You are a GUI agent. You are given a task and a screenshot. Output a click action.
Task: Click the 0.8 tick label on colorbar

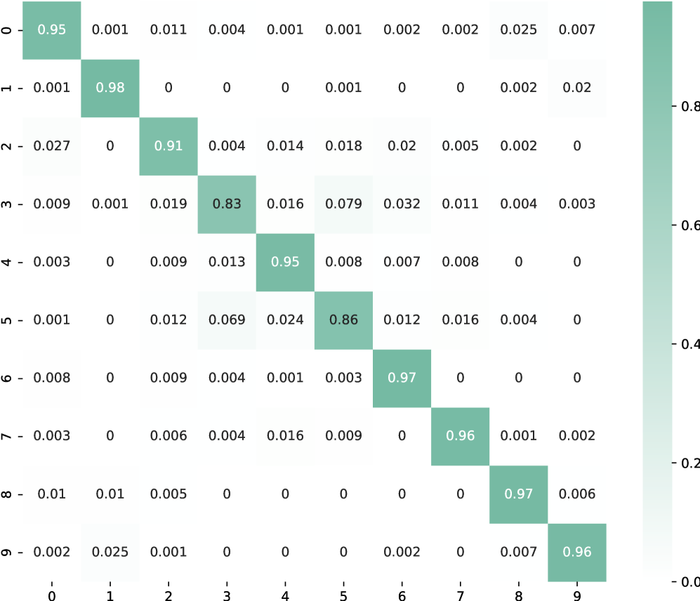[x=689, y=106]
